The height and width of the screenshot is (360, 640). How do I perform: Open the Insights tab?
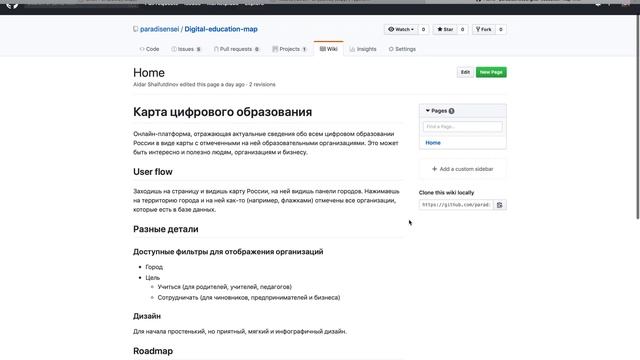[x=363, y=49]
